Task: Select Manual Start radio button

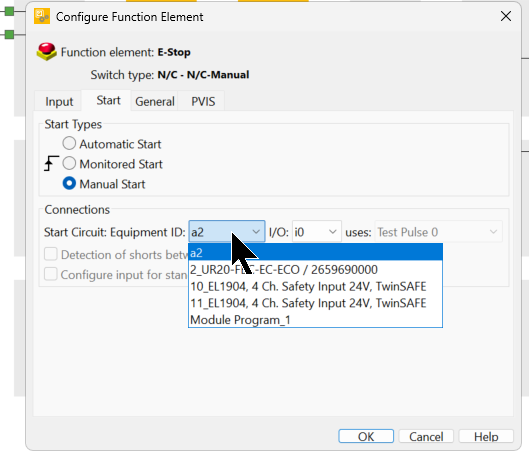Action: coord(69,184)
